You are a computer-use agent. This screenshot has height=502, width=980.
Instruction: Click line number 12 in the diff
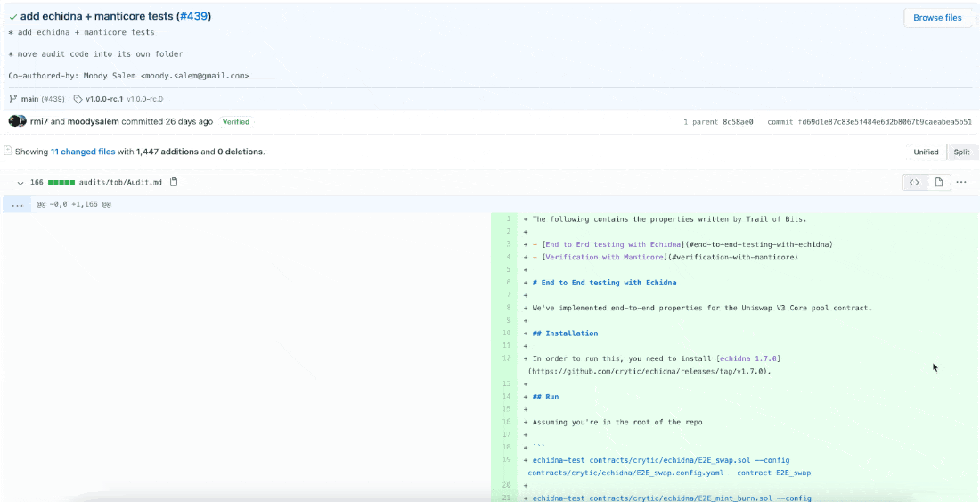pyautogui.click(x=508, y=358)
